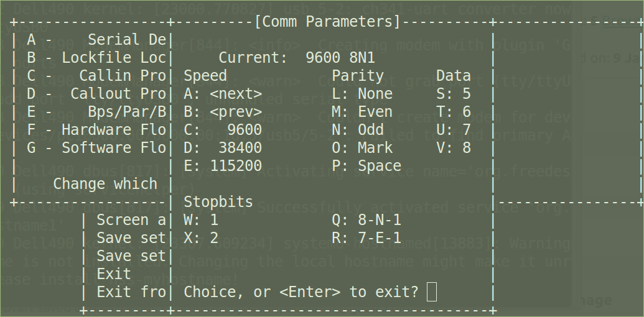Choose Space parity option
Image resolution: width=644 pixels, height=317 pixels.
[x=366, y=166]
